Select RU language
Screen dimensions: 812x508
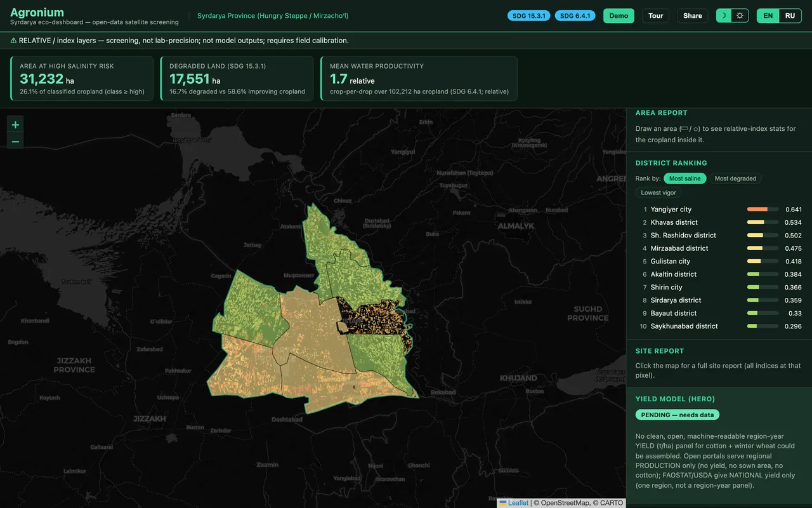tap(790, 16)
